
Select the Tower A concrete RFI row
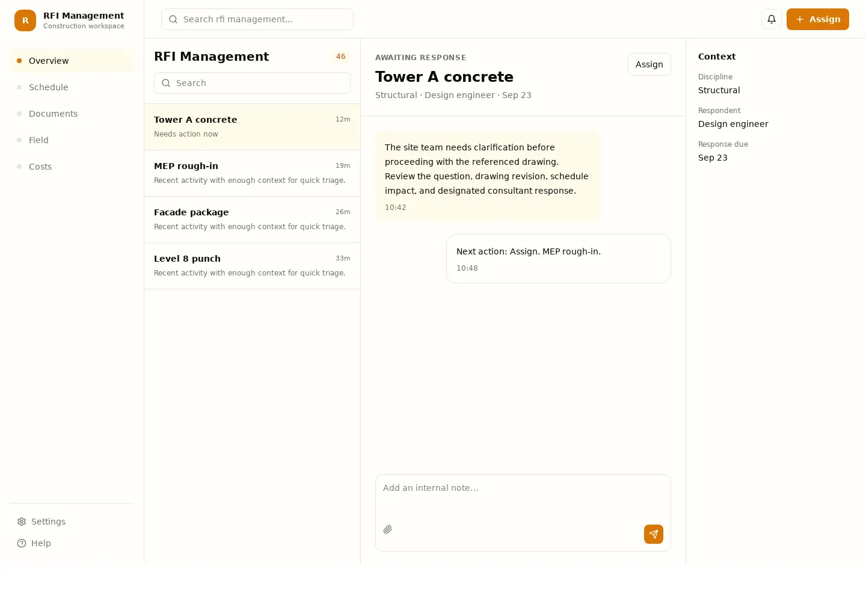253,127
